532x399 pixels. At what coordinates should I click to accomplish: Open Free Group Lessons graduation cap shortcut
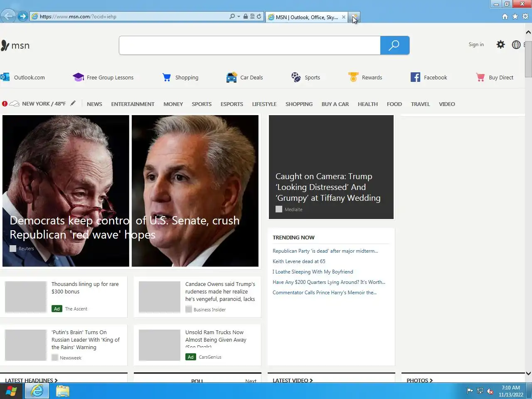click(x=103, y=77)
